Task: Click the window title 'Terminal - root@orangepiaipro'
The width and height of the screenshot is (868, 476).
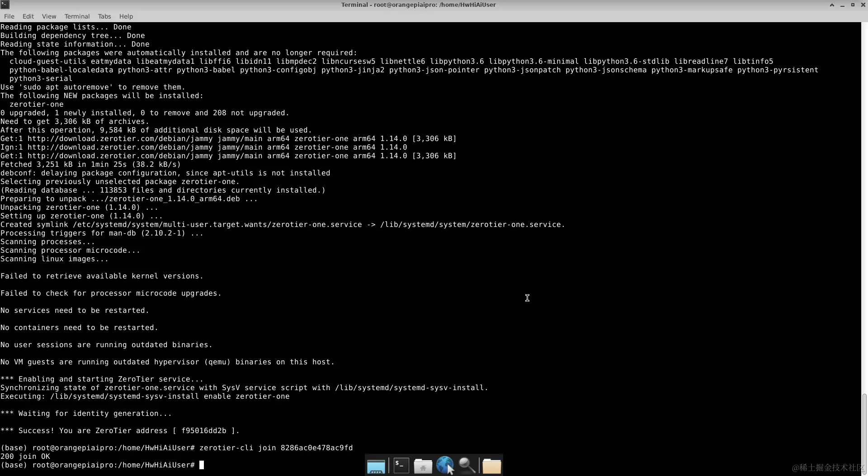Action: coord(418,5)
